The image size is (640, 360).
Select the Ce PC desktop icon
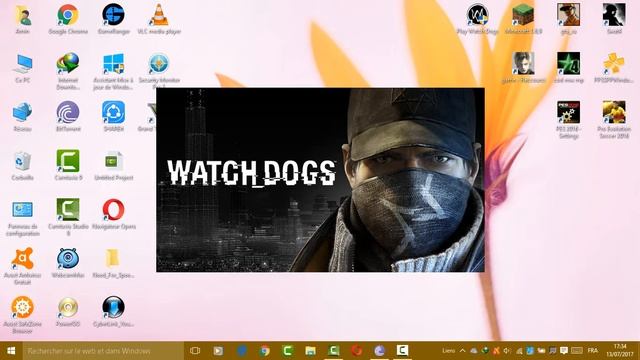[22, 68]
